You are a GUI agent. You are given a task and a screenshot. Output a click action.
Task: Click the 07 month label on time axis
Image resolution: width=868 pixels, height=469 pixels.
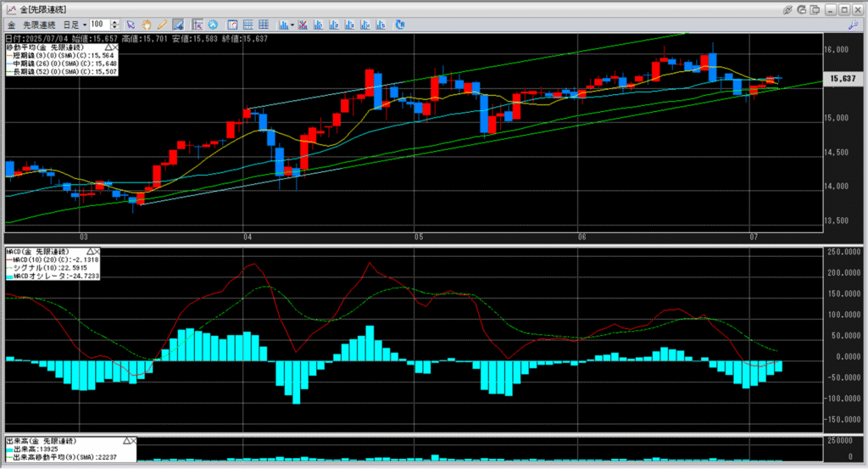coord(754,237)
